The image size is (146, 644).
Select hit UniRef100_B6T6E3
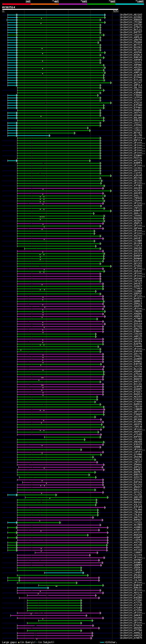tap(131, 133)
